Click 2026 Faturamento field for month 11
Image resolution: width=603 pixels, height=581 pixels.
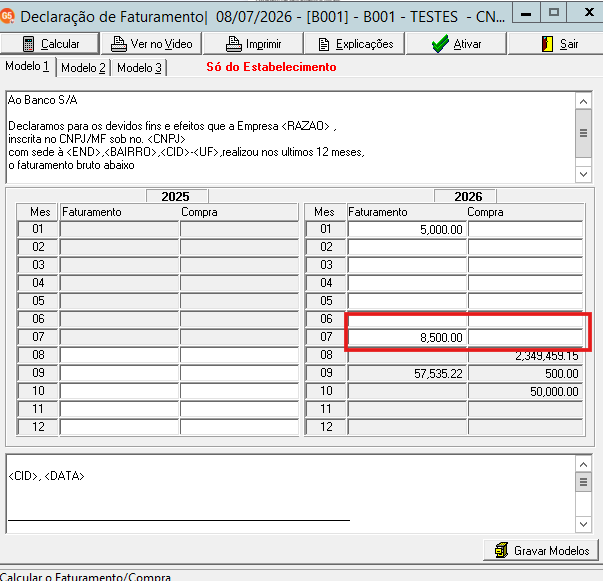[407, 410]
